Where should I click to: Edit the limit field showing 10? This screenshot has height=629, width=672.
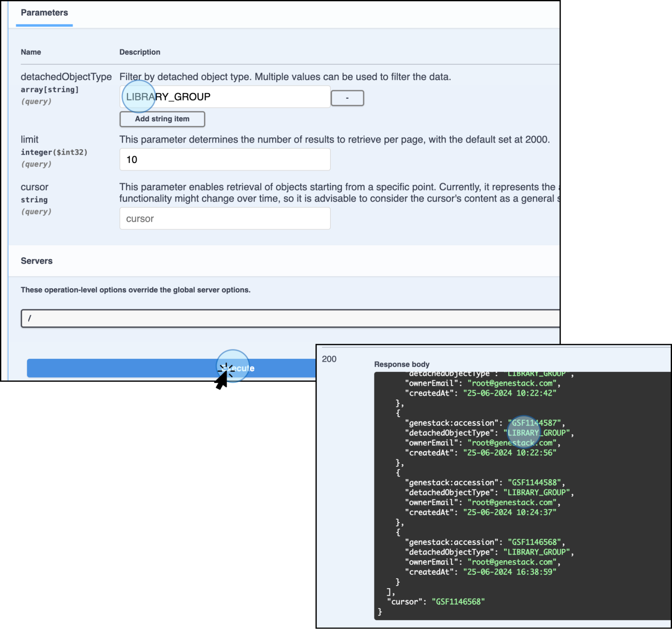tap(225, 160)
